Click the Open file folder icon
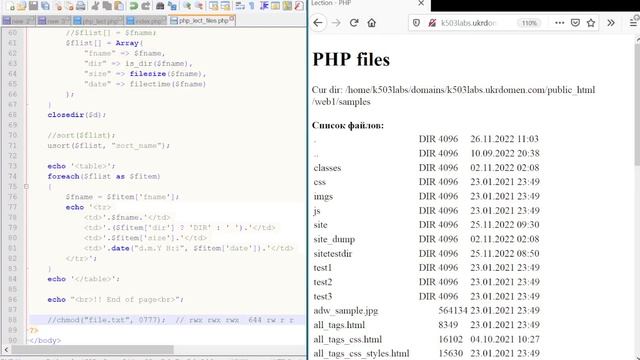640x360 pixels. coord(21,6)
